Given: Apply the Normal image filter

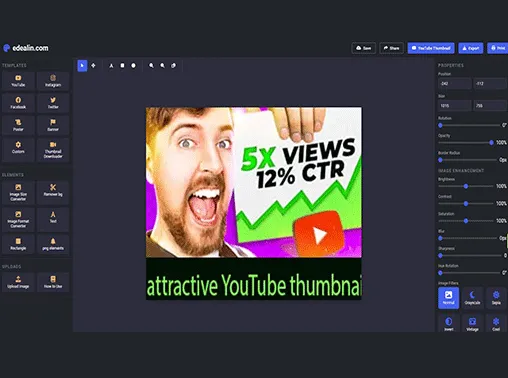Looking at the screenshot, I should coord(448,298).
